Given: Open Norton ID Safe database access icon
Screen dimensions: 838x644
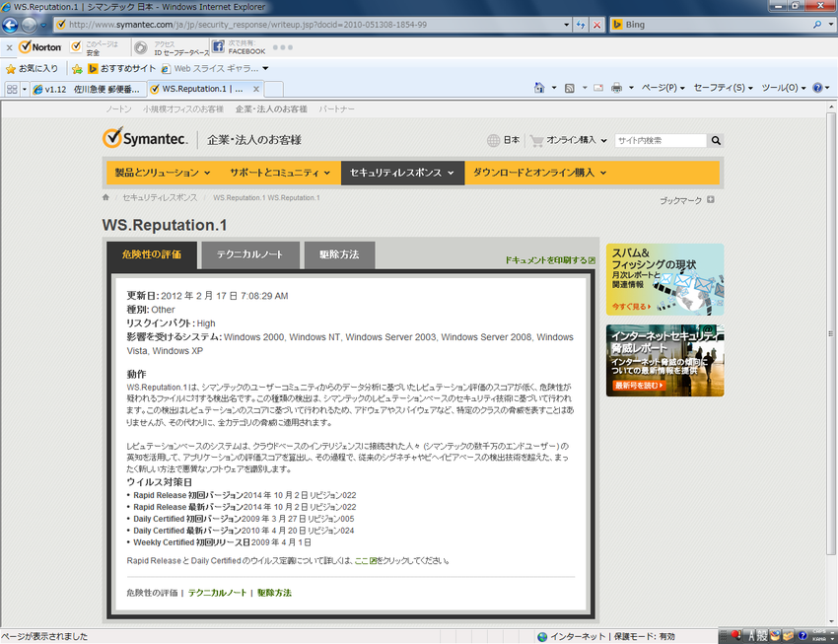Looking at the screenshot, I should click(x=141, y=48).
